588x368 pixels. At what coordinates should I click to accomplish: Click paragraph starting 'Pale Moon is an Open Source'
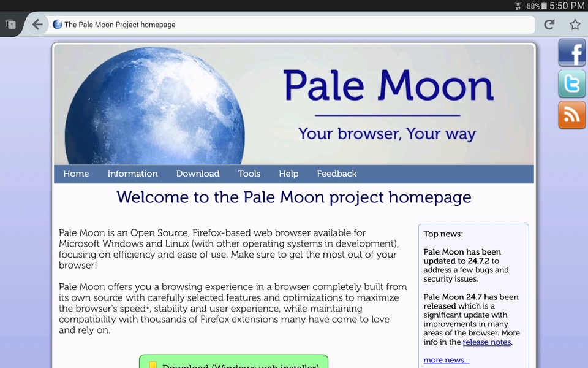coord(228,249)
